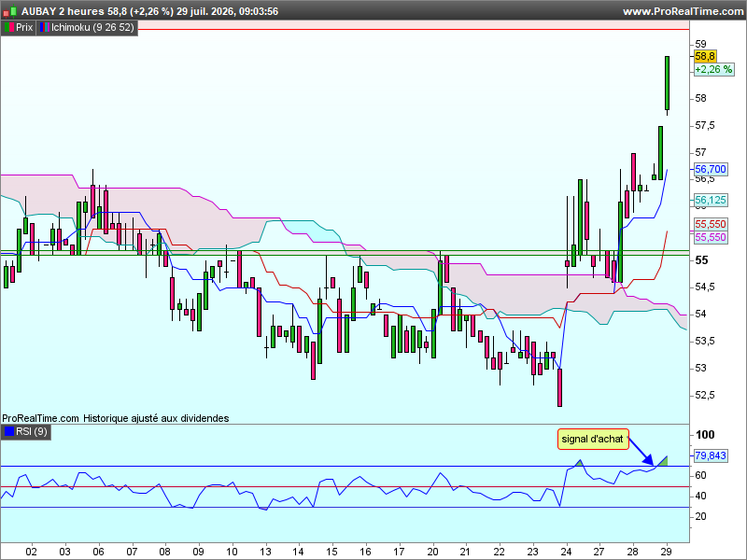Image resolution: width=747 pixels, height=560 pixels.
Task: Click the magenta 55,550 value label
Action: pos(711,237)
